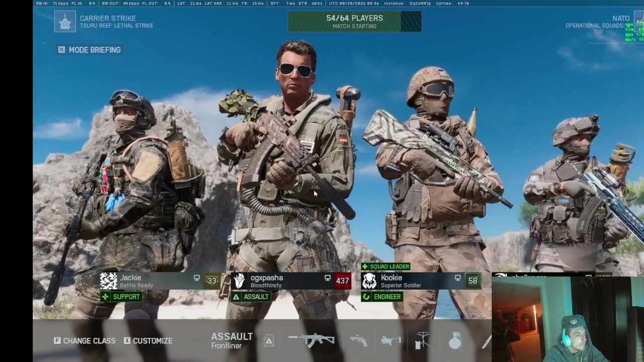
Task: Click the Assault Frontliner class label
Action: (232, 340)
